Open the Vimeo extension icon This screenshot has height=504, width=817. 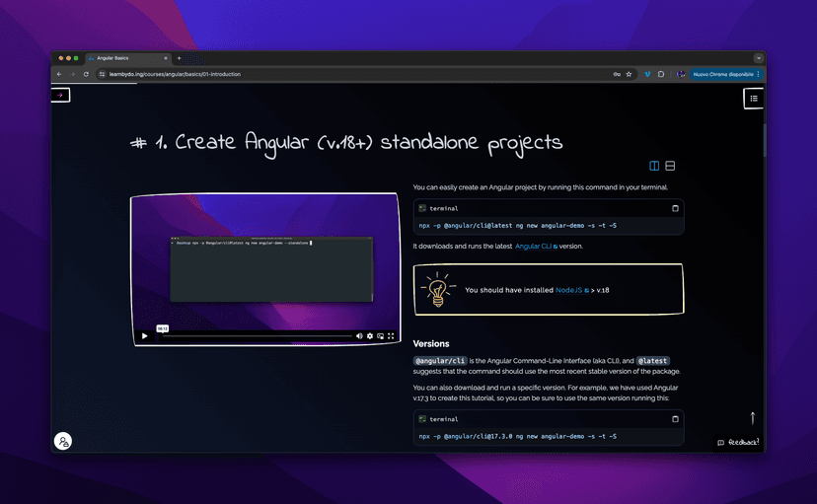pyautogui.click(x=647, y=74)
